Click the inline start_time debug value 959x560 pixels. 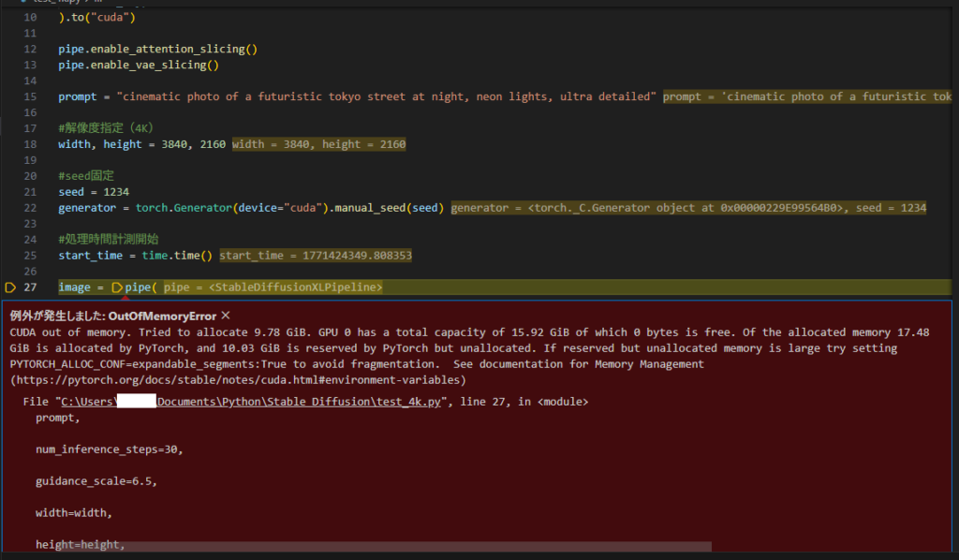316,255
